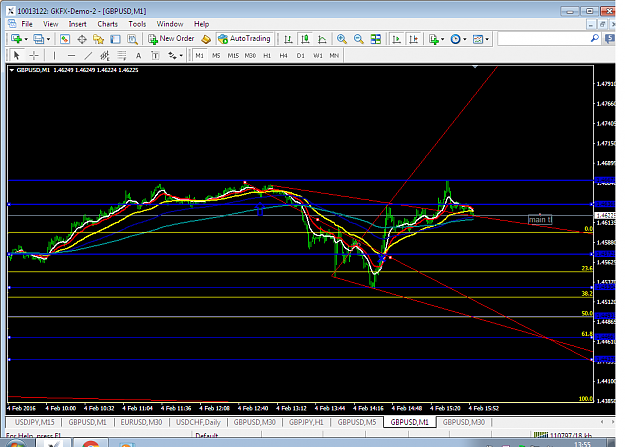The height and width of the screenshot is (447, 625).
Task: Open the Help menu
Action: 201,24
